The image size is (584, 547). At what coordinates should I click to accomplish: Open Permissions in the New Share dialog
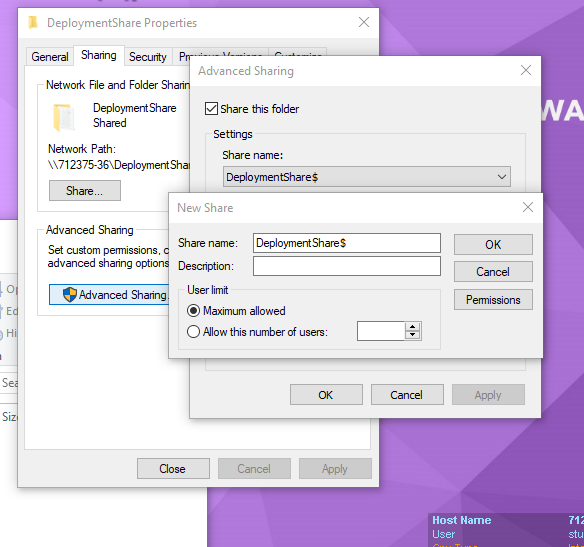(493, 300)
